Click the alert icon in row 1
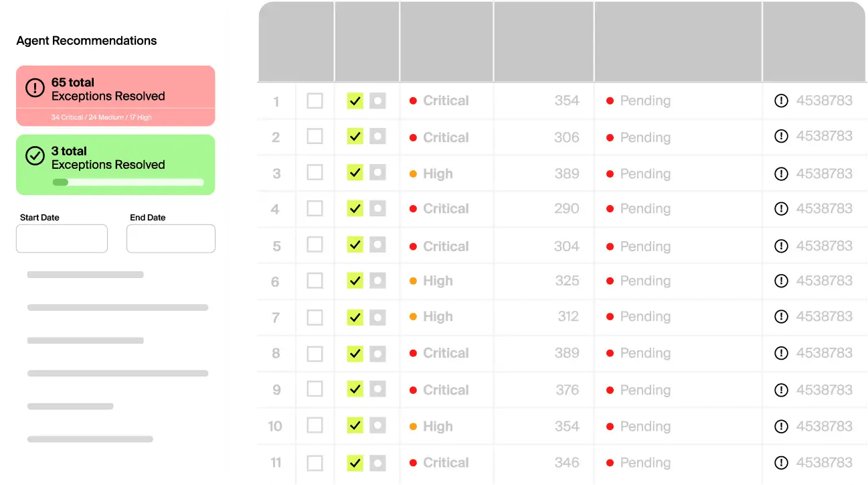Viewport: 868px width, 485px height. 781,101
